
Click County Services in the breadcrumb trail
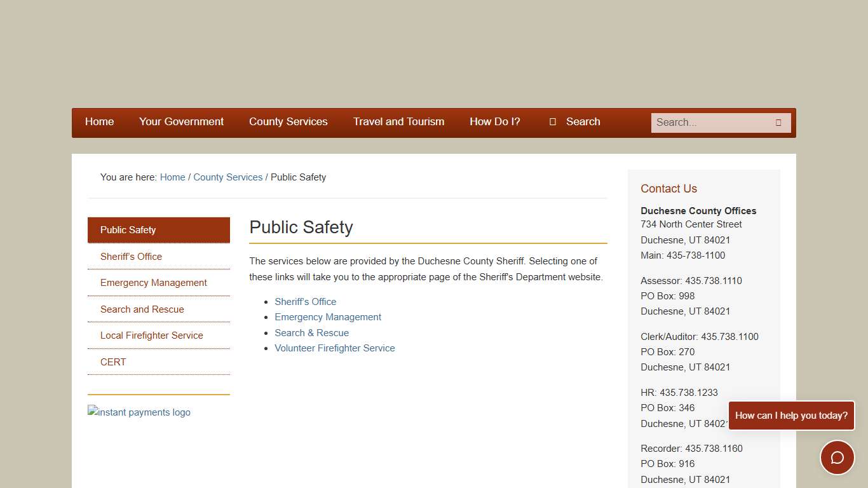(227, 177)
